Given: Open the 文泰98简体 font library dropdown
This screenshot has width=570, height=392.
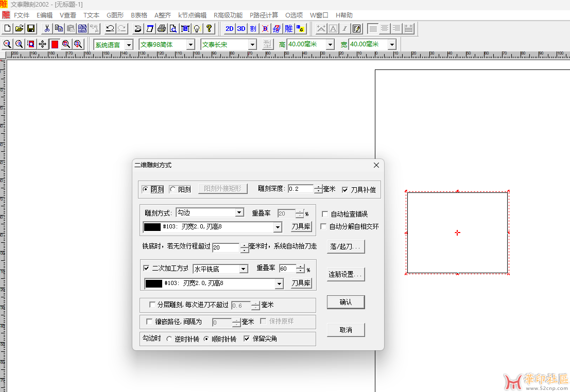Looking at the screenshot, I should tap(191, 45).
